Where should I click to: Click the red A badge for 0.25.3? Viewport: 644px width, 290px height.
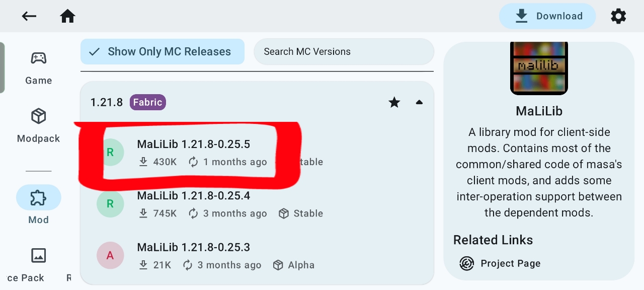tap(110, 256)
